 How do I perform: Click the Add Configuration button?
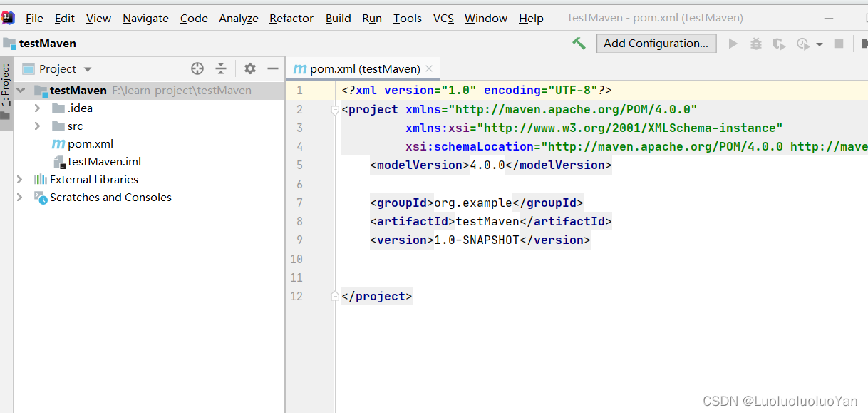pyautogui.click(x=656, y=44)
